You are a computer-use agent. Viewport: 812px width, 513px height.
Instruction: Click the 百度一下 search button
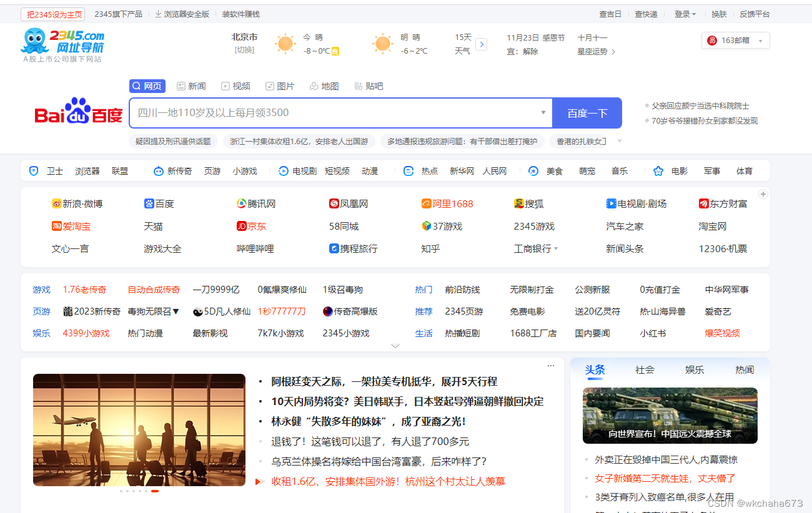coord(587,113)
